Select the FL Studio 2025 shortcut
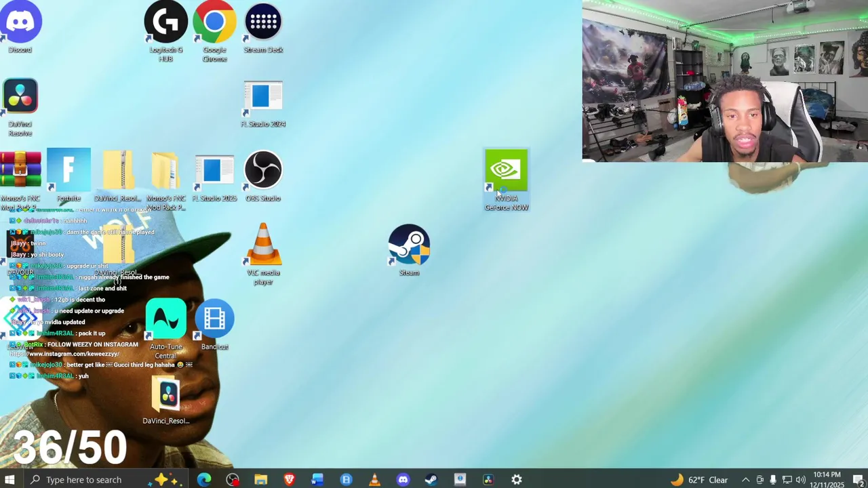Image resolution: width=868 pixels, height=488 pixels. click(x=214, y=178)
